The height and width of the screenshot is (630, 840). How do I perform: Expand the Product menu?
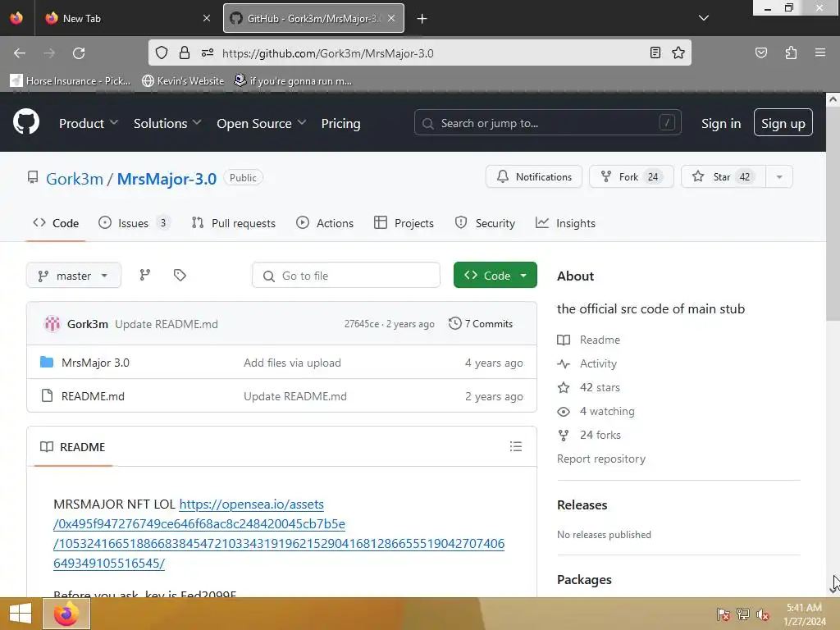tap(89, 123)
